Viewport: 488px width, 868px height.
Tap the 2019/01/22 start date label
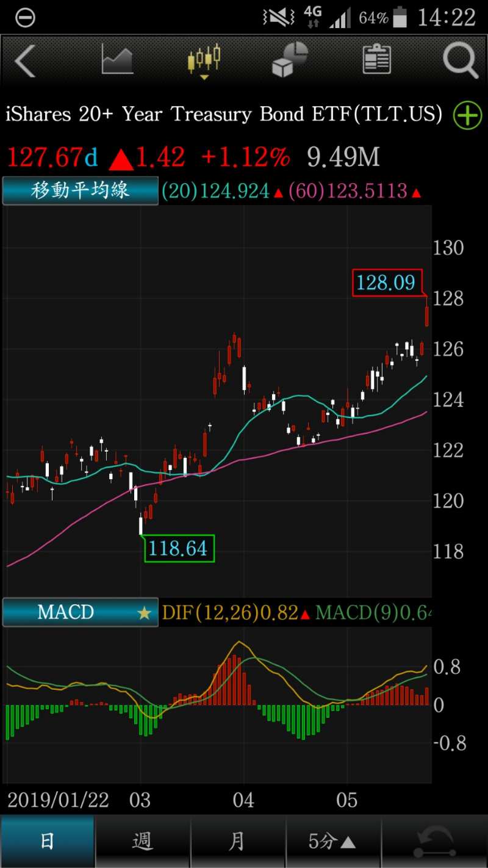point(58,800)
